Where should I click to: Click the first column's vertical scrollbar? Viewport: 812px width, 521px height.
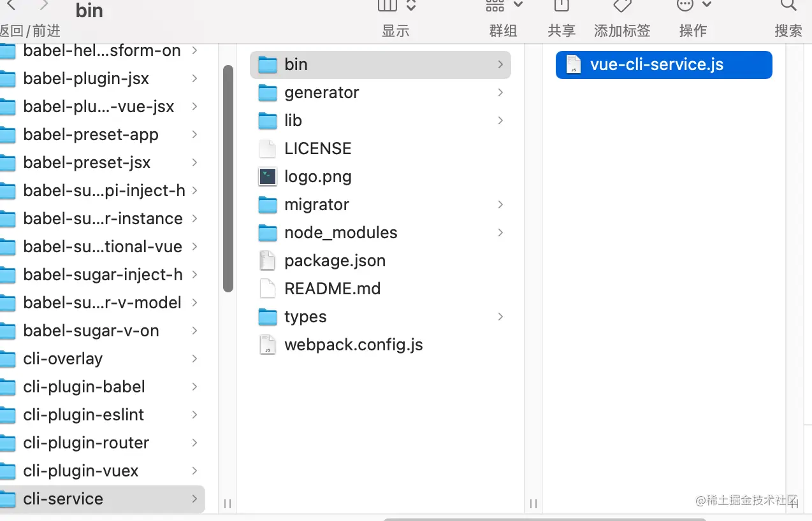[x=228, y=178]
